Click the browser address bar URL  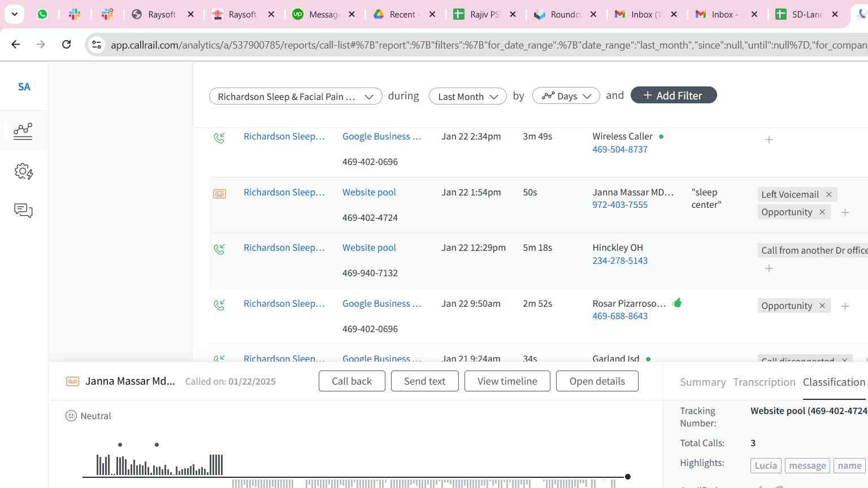(x=489, y=45)
